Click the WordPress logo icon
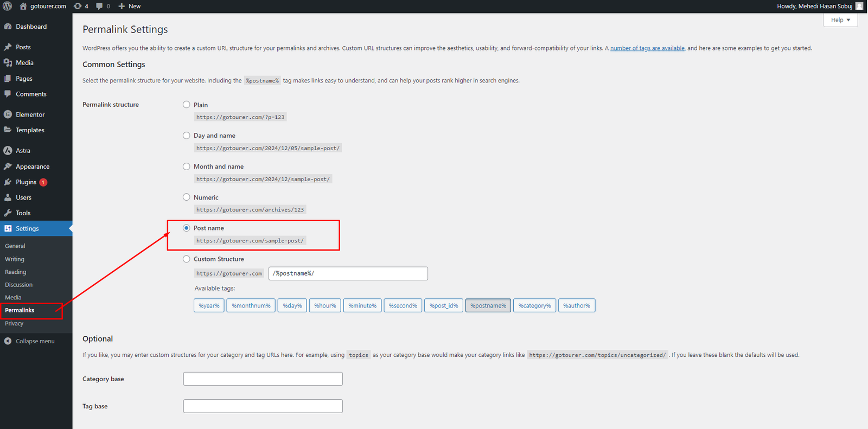 (8, 6)
